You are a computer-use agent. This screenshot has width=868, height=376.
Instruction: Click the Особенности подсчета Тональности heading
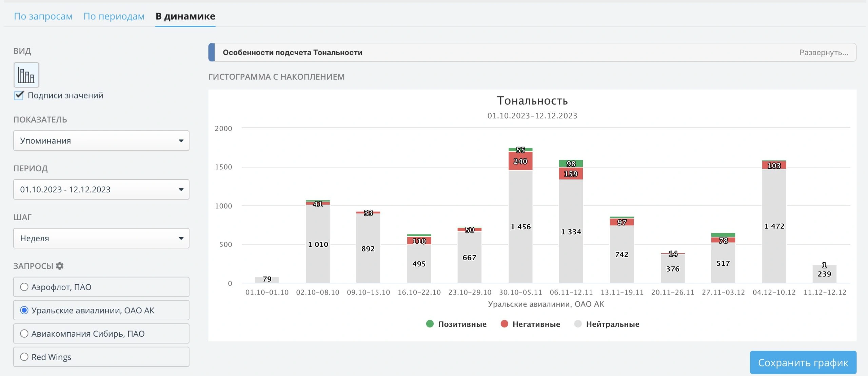[292, 53]
